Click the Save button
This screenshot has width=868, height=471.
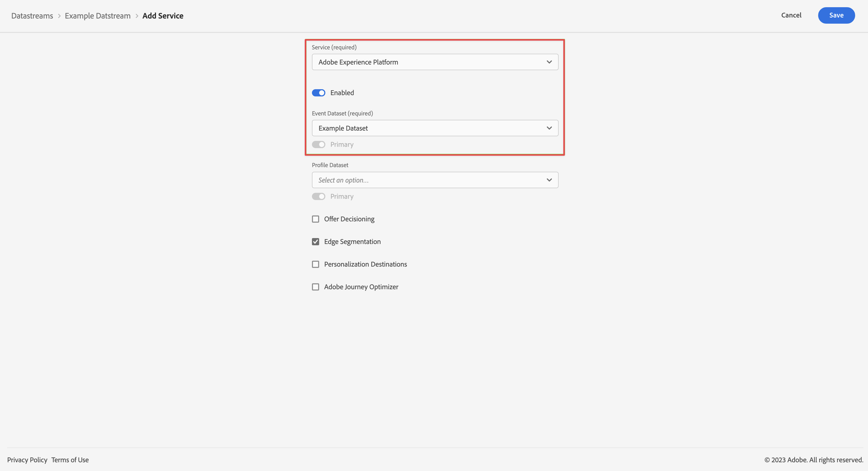click(x=836, y=15)
